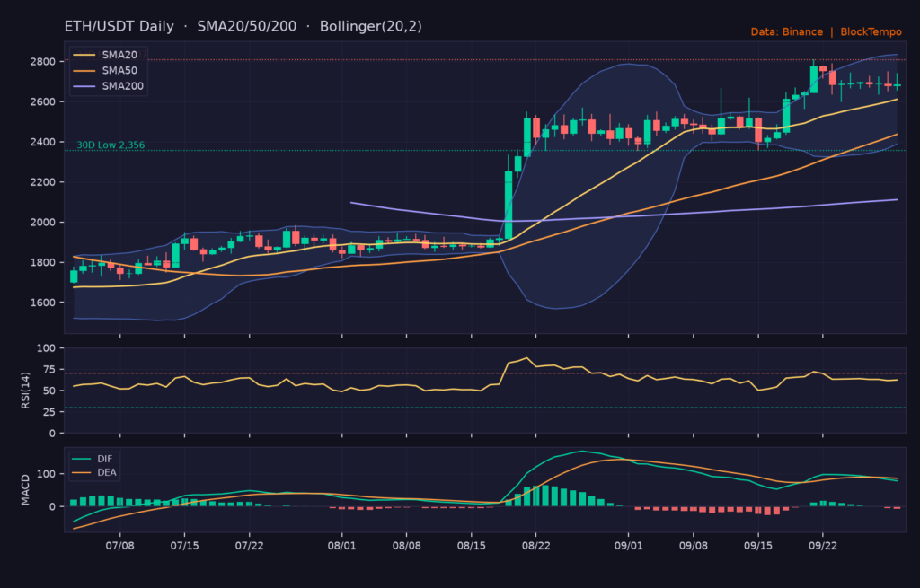This screenshot has height=588, width=920.
Task: Click the RSI(14) panel axis title
Action: pos(25,391)
